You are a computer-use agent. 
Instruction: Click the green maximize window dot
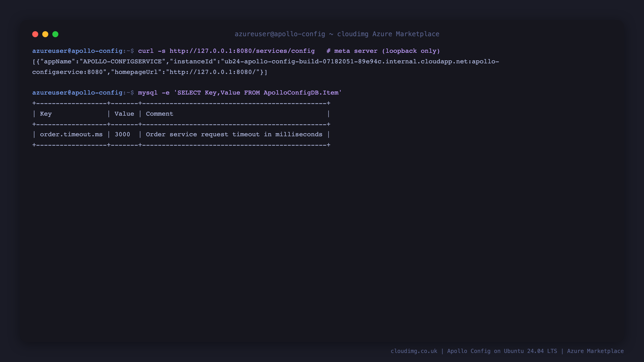click(x=55, y=34)
